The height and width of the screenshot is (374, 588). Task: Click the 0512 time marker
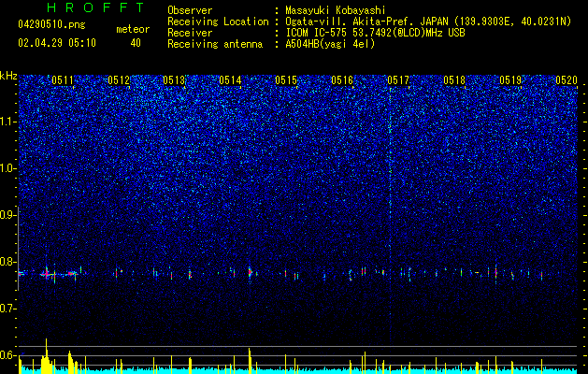coord(119,80)
